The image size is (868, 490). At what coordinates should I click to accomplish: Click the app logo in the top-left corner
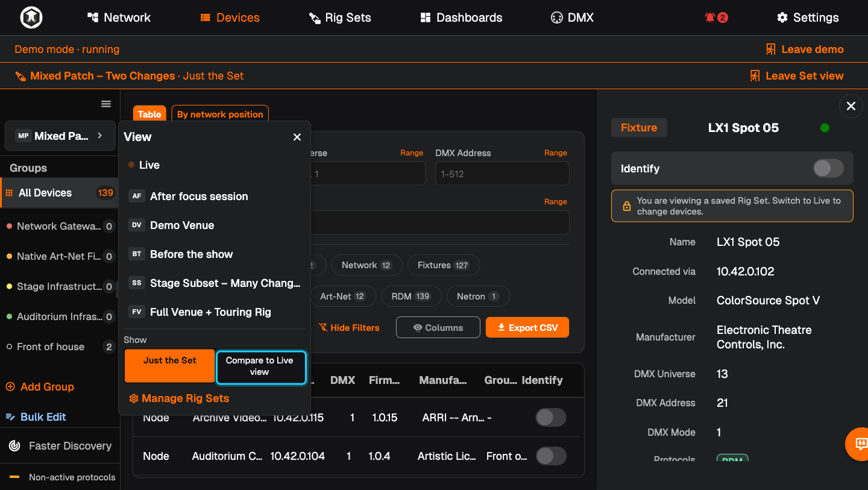(31, 17)
